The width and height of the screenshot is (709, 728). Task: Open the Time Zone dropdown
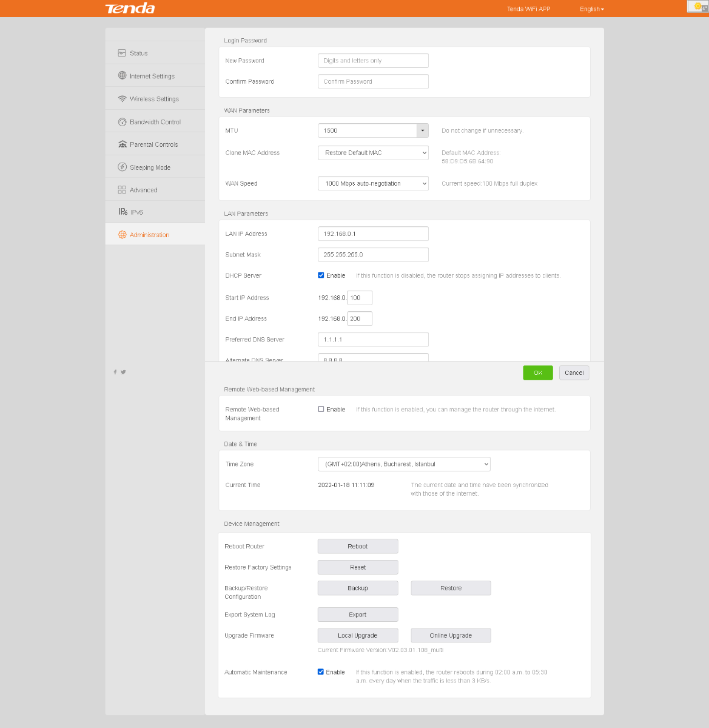pyautogui.click(x=404, y=464)
